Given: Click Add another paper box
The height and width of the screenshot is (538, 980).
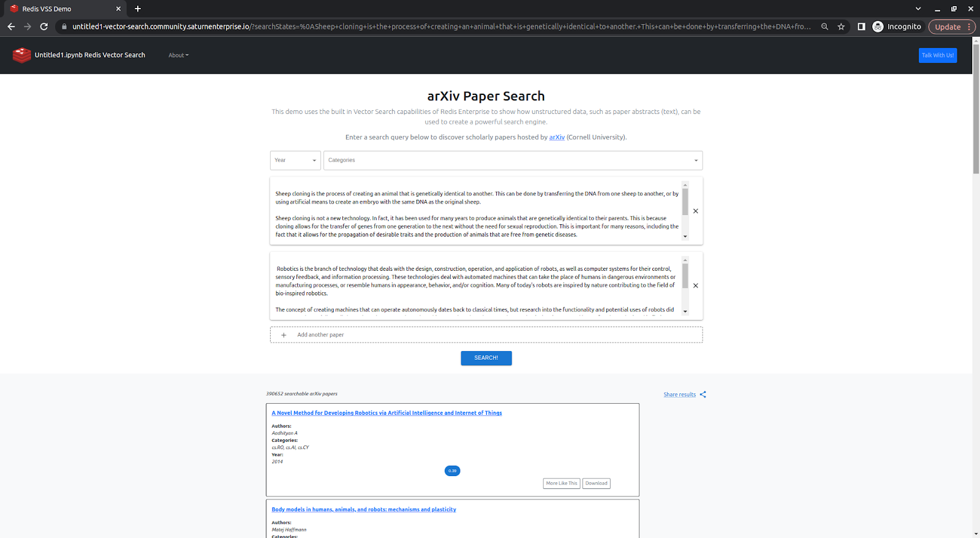Looking at the screenshot, I should click(x=486, y=335).
